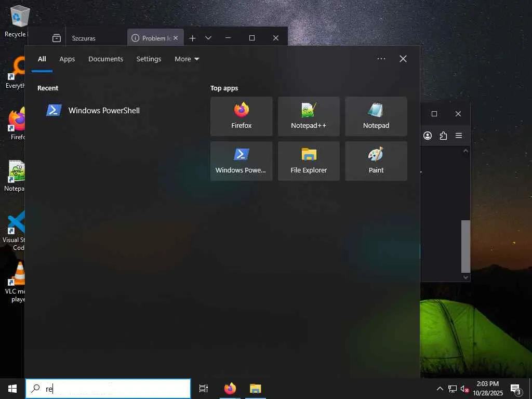Open Firefox account icon in background window
Viewport: 532px width, 399px height.
428,136
